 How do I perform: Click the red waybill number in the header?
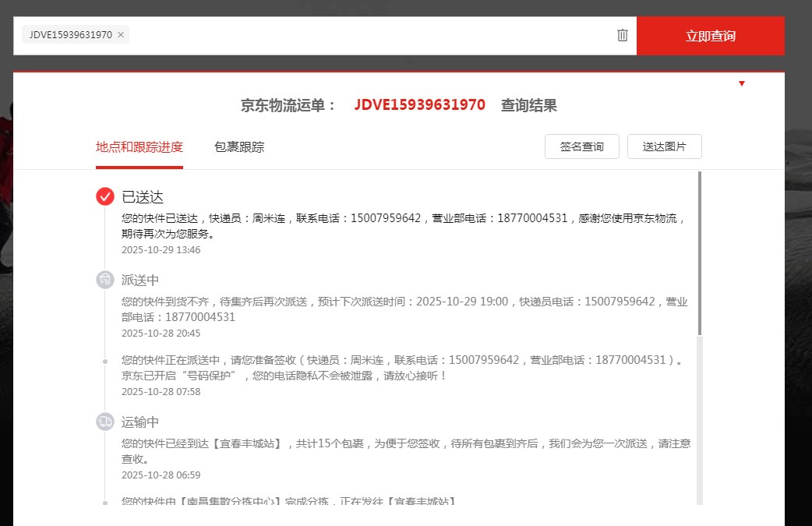(x=419, y=105)
